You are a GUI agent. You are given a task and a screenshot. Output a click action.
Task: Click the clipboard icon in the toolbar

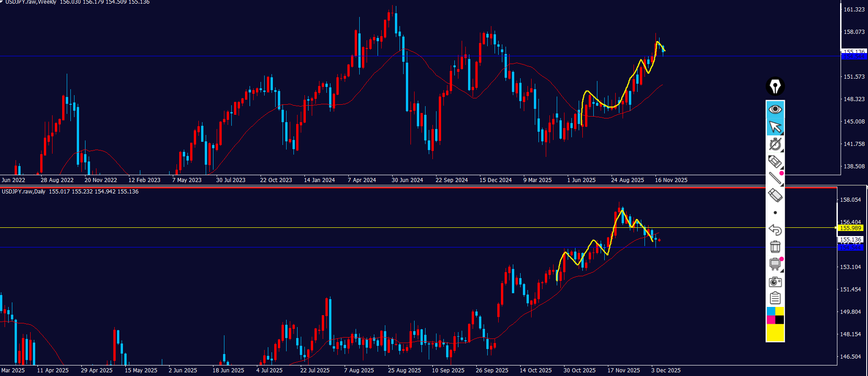pos(775,298)
